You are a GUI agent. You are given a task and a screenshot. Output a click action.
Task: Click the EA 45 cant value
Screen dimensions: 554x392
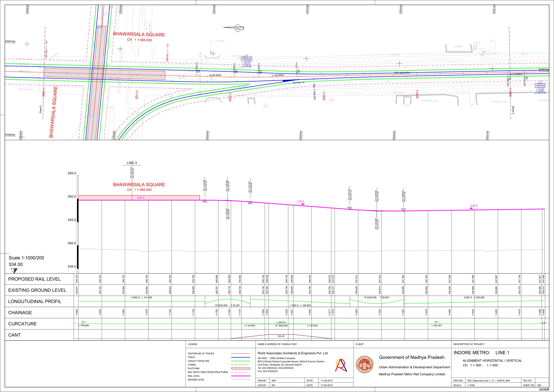point(281,336)
